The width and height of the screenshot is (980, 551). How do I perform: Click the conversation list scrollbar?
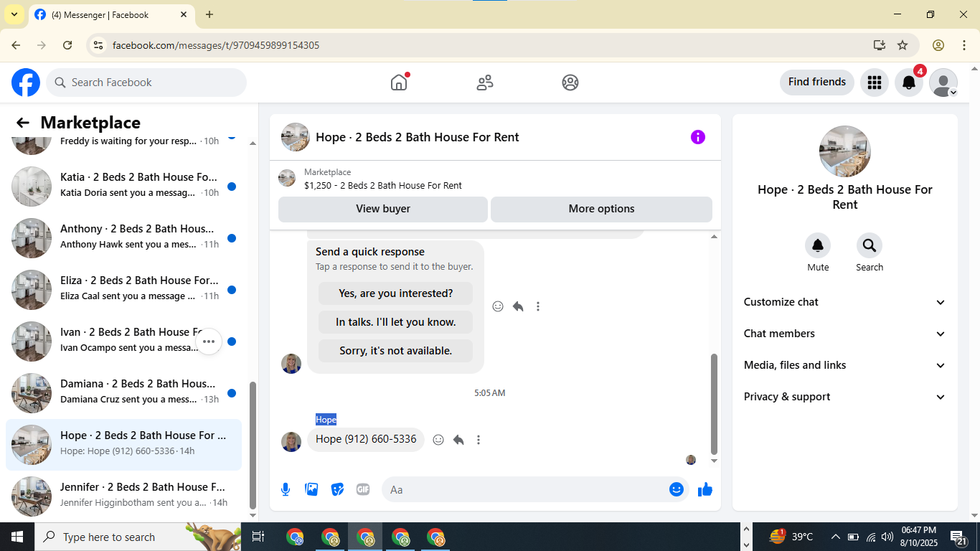tap(253, 445)
